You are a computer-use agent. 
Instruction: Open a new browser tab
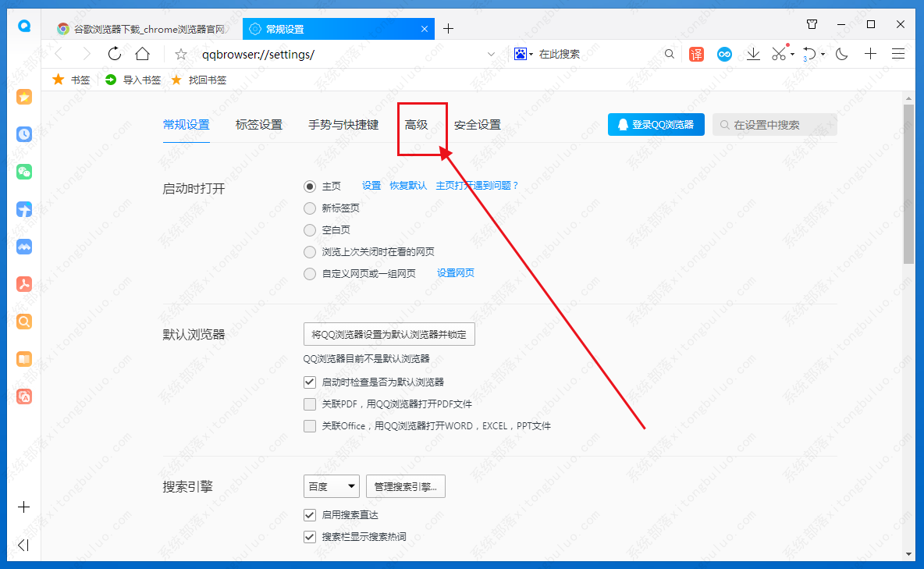point(449,28)
